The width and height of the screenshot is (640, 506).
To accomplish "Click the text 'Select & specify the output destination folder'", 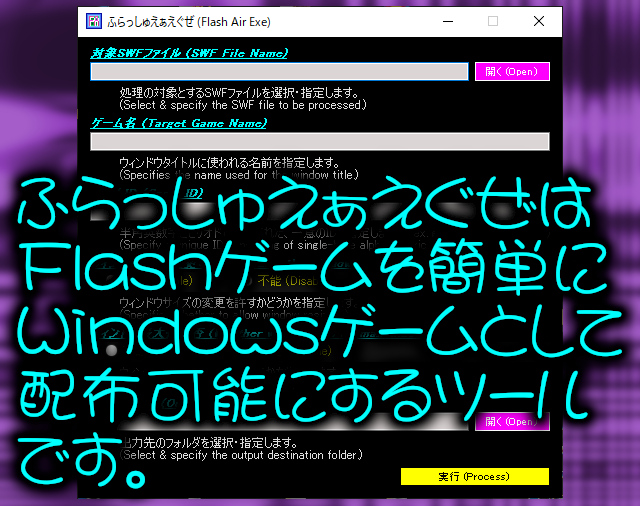I will coord(241,455).
